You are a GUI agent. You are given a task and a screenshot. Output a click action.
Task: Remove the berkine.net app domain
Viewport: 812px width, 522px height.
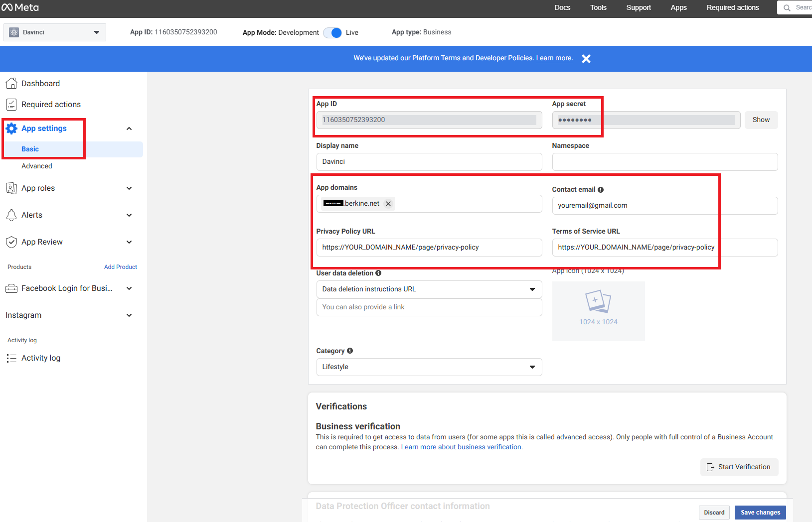point(388,204)
